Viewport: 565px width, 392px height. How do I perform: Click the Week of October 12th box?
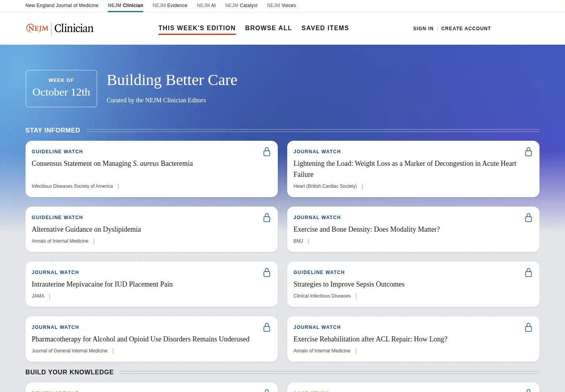pyautogui.click(x=61, y=89)
